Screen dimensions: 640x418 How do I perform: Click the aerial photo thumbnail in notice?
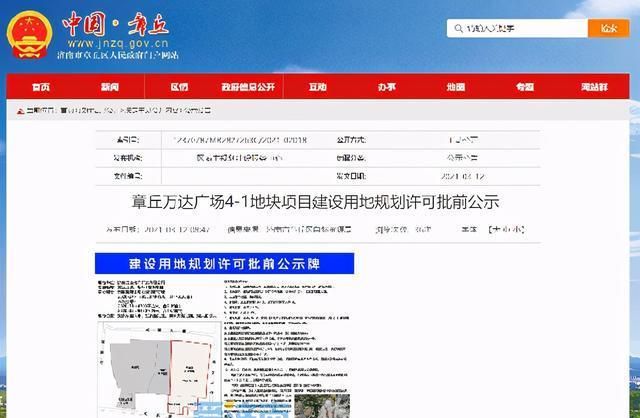pos(322,406)
